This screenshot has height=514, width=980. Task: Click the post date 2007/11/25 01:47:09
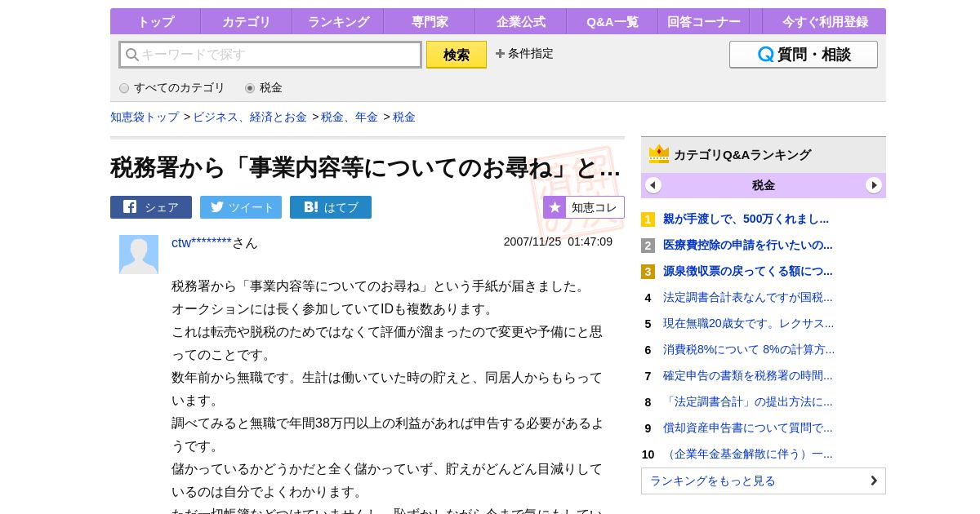558,241
